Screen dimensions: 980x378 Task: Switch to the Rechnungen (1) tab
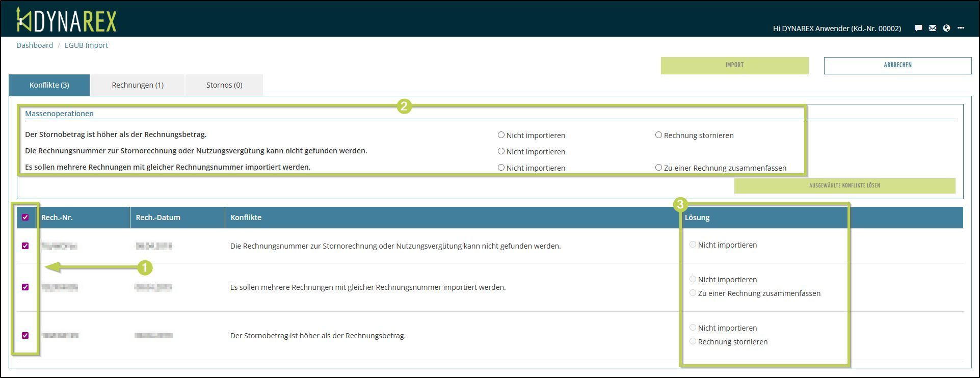point(138,85)
